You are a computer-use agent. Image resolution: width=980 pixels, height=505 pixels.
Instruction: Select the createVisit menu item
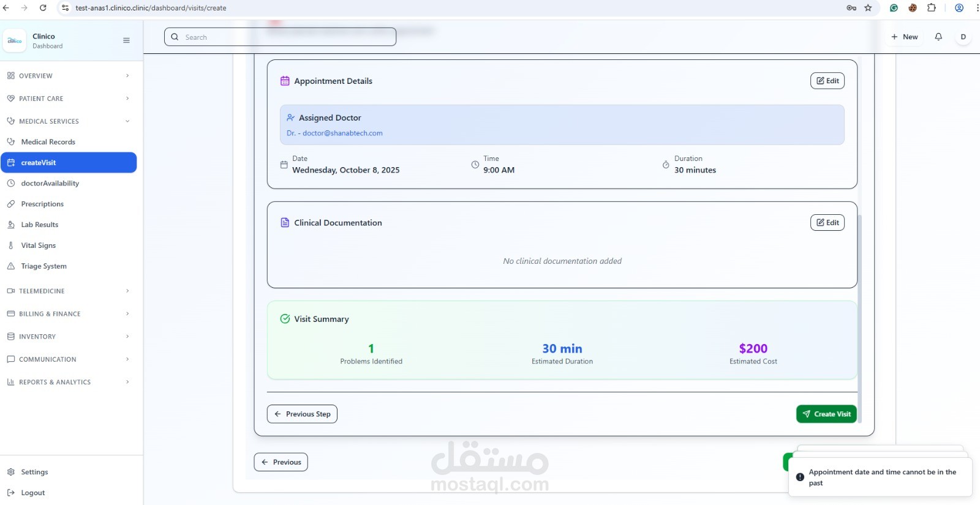(69, 163)
